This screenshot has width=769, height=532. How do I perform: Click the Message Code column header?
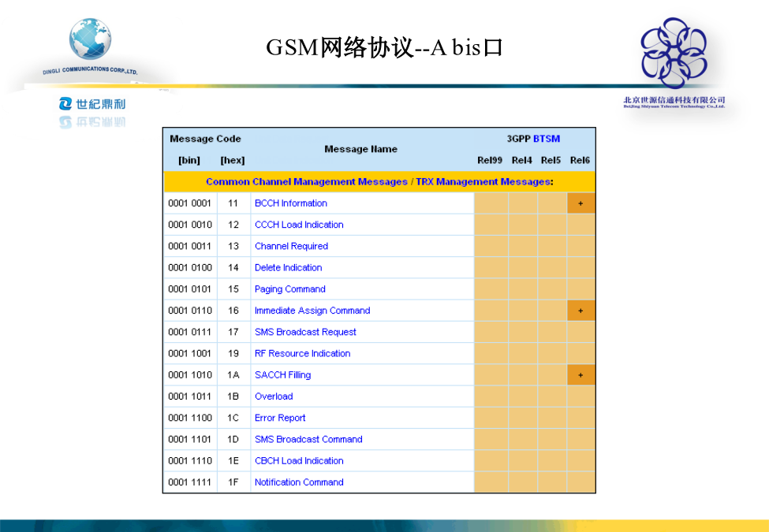click(x=205, y=139)
